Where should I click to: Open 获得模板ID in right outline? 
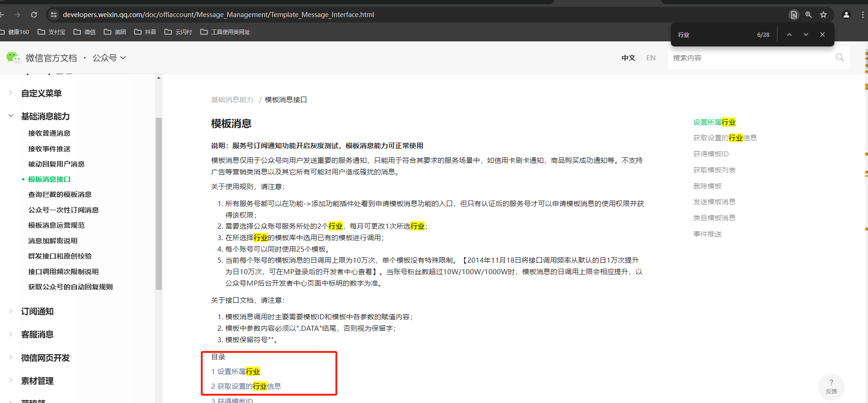711,154
